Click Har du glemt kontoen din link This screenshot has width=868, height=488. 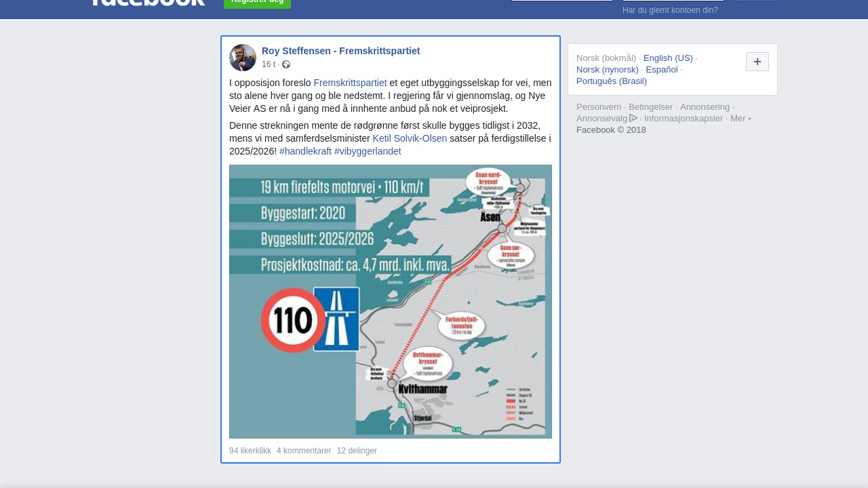point(670,10)
